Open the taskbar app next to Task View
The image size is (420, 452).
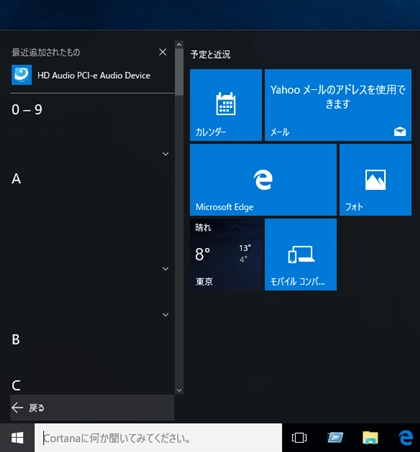[x=335, y=438]
